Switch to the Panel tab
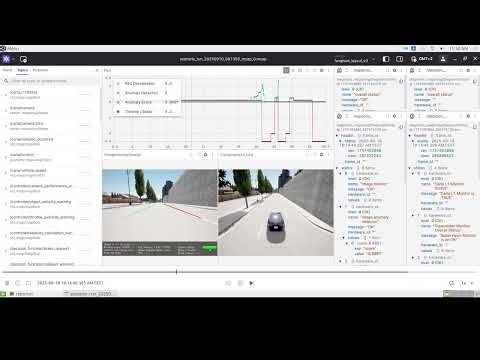Screen dimensions: 480x360 click(7, 70)
